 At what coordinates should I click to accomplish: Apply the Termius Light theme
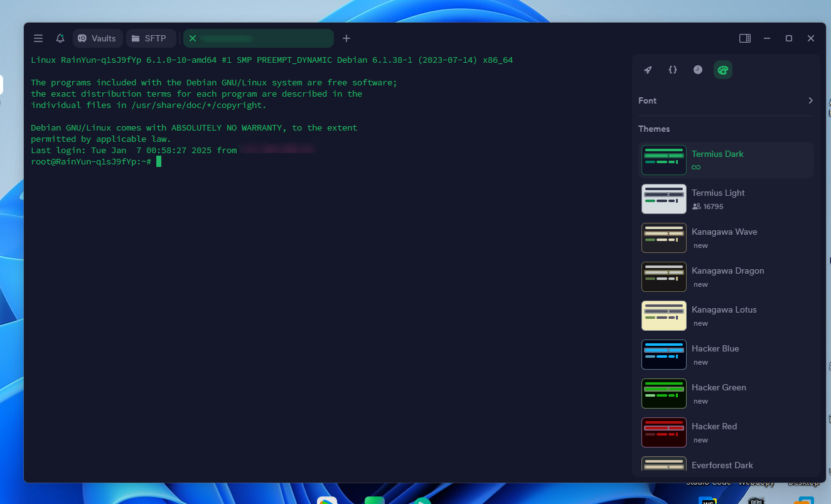[726, 199]
